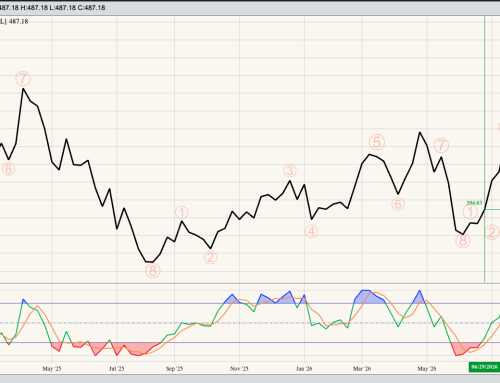
Task: Click the Mar '26 axis label
Action: [362, 369]
